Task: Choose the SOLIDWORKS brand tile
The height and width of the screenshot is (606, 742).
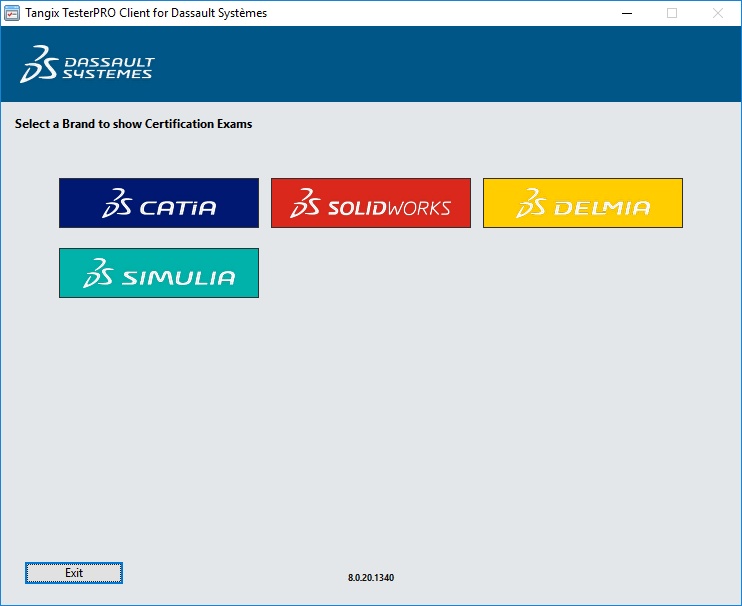Action: tap(371, 203)
